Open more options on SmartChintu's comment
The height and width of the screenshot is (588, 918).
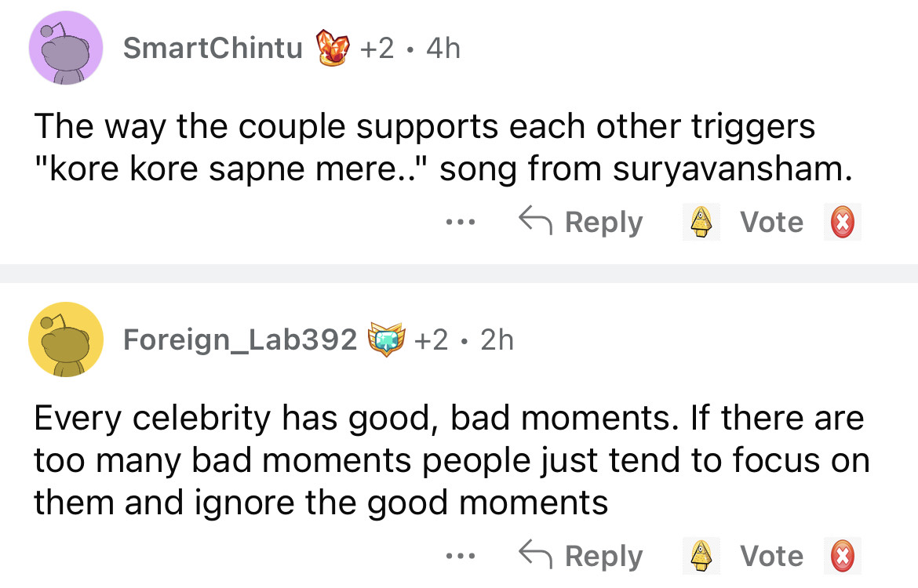pyautogui.click(x=454, y=223)
